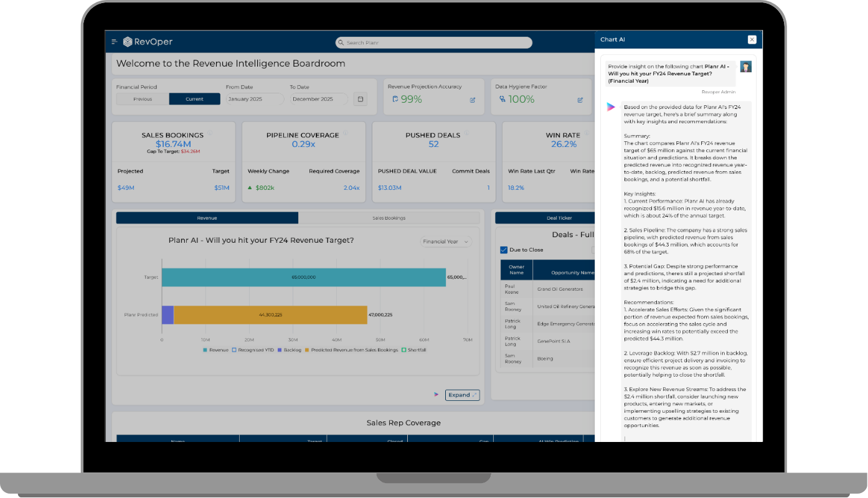Image resolution: width=868 pixels, height=498 pixels.
Task: Click Chart AI arrow icon beside Expand
Action: (x=436, y=395)
